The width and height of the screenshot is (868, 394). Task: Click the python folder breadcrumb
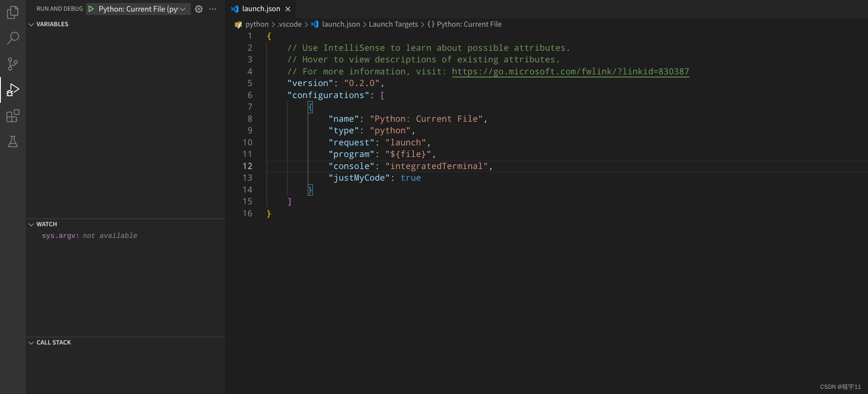257,24
